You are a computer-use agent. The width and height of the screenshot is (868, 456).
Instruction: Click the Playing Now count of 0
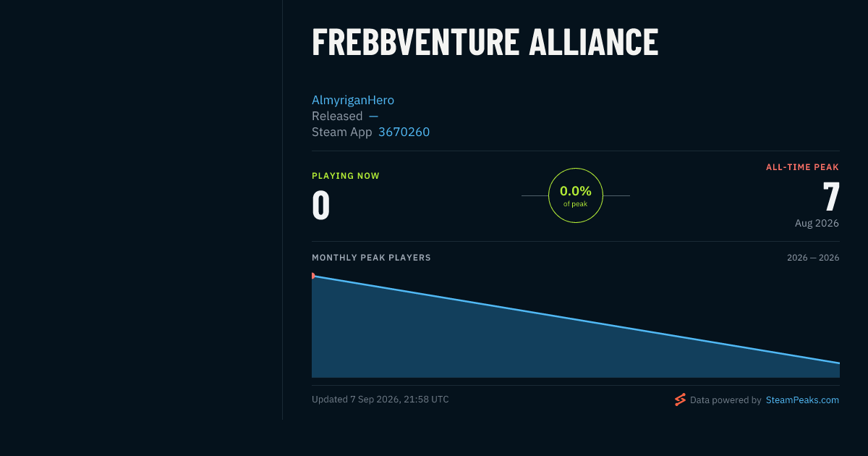321,206
